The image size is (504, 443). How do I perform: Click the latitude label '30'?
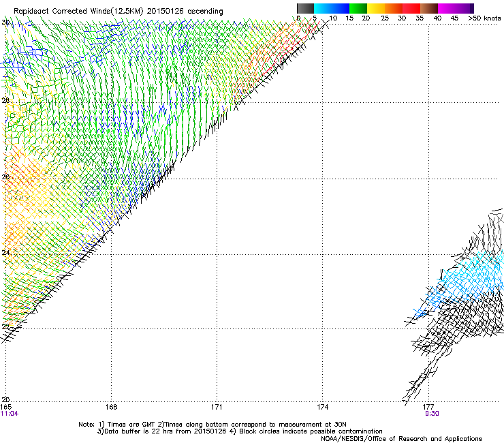tap(5, 22)
